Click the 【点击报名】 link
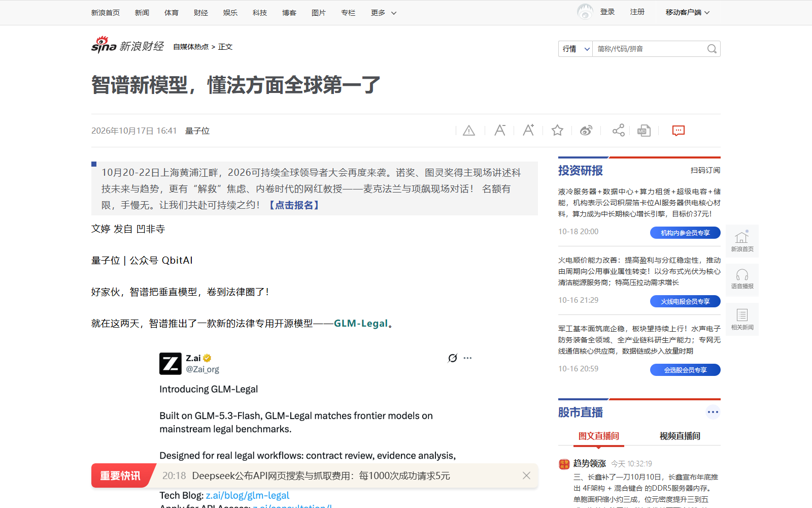The image size is (812, 508). (x=294, y=205)
